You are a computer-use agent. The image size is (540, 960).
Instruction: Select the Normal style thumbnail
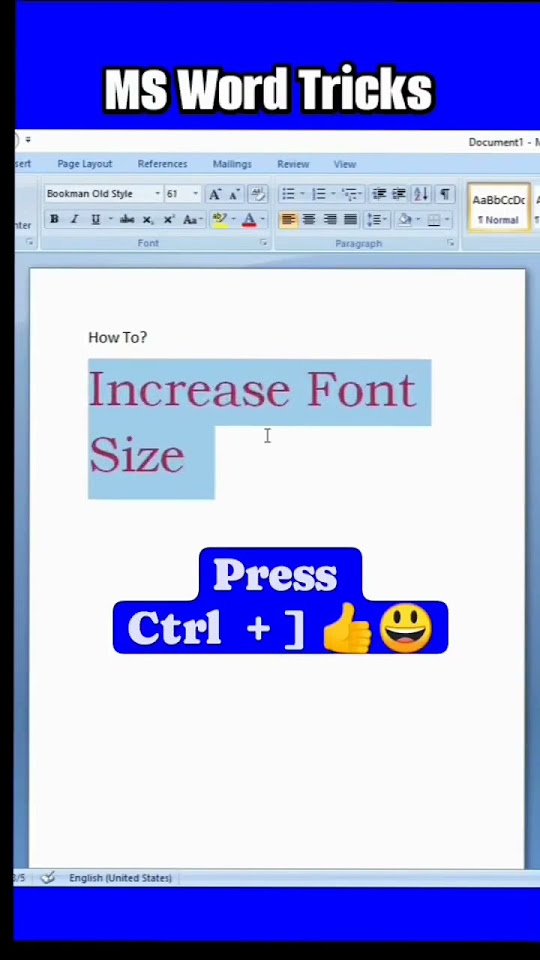(x=499, y=207)
